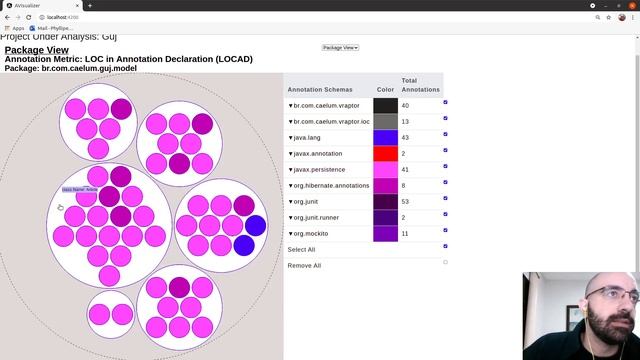Close the AVisualizer tab
Image resolution: width=640 pixels, height=360 pixels.
coord(77,6)
